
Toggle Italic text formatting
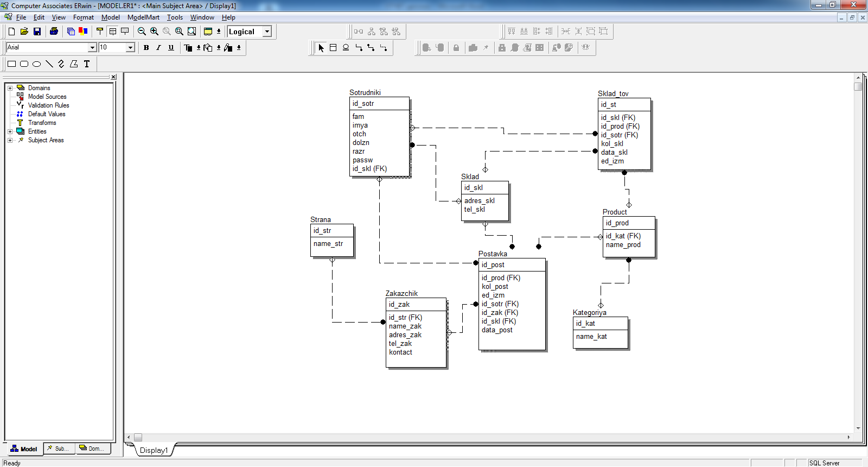pyautogui.click(x=158, y=48)
